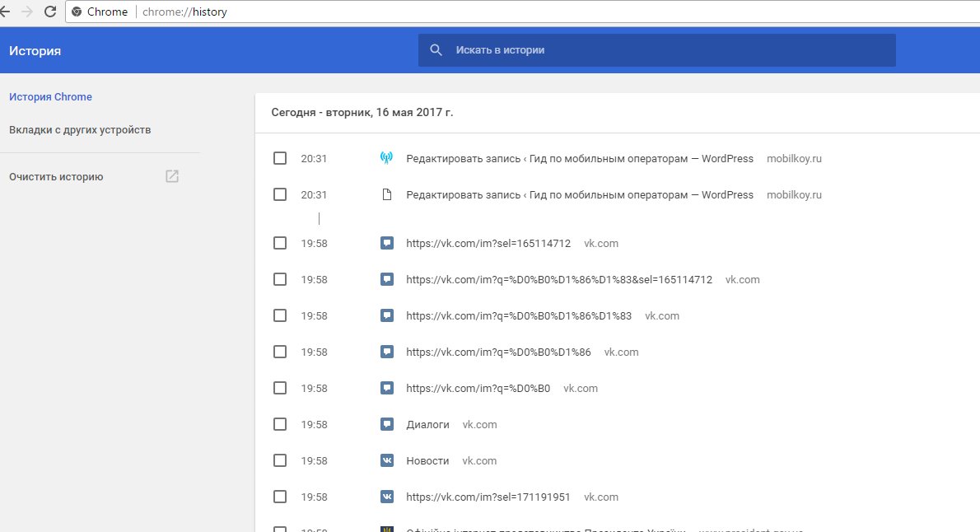Click the external link icon beside Очистить историю

tap(172, 176)
